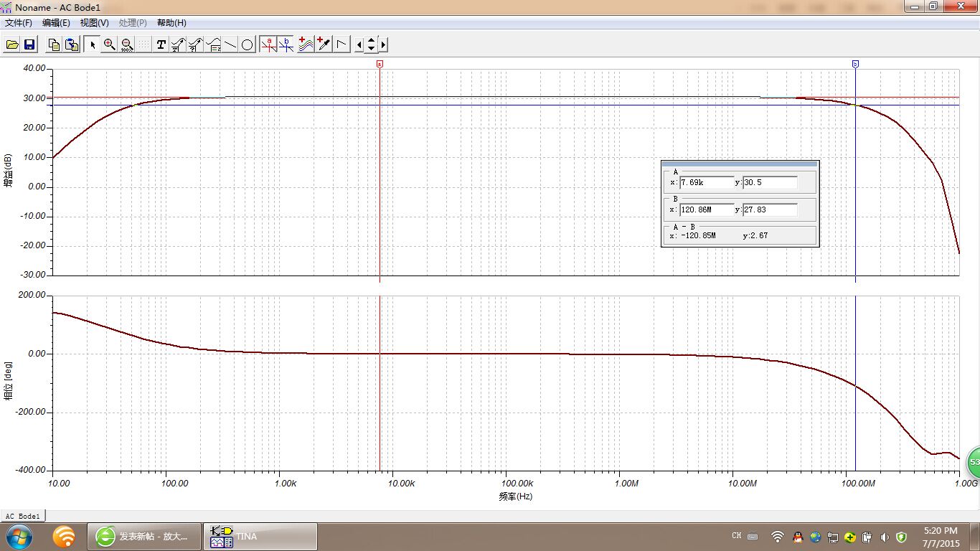
Task: Click the down arrow toolbar button
Action: (x=371, y=49)
